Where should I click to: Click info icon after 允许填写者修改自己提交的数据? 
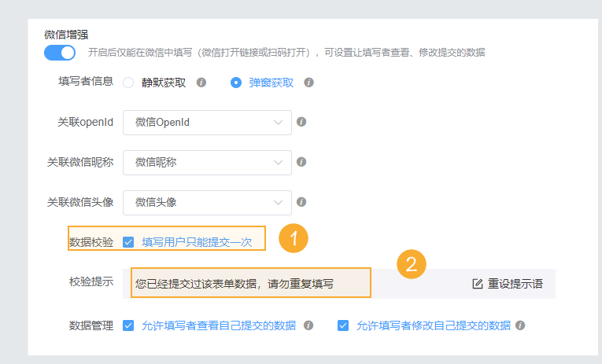(520, 325)
